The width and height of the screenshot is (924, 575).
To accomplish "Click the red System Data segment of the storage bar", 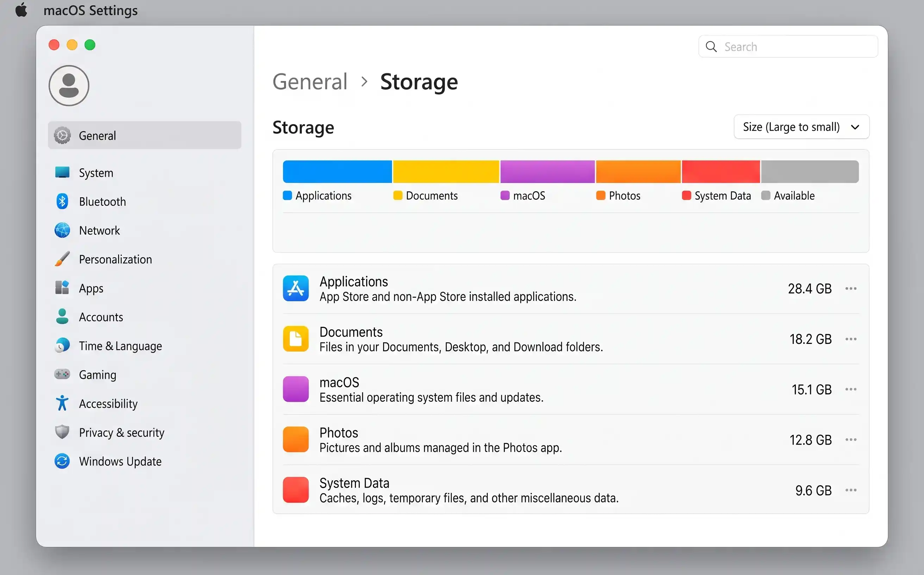I will coord(721,172).
